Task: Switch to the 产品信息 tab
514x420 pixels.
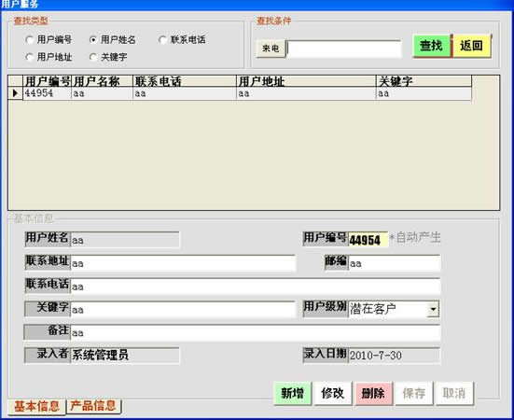Action: coord(93,406)
